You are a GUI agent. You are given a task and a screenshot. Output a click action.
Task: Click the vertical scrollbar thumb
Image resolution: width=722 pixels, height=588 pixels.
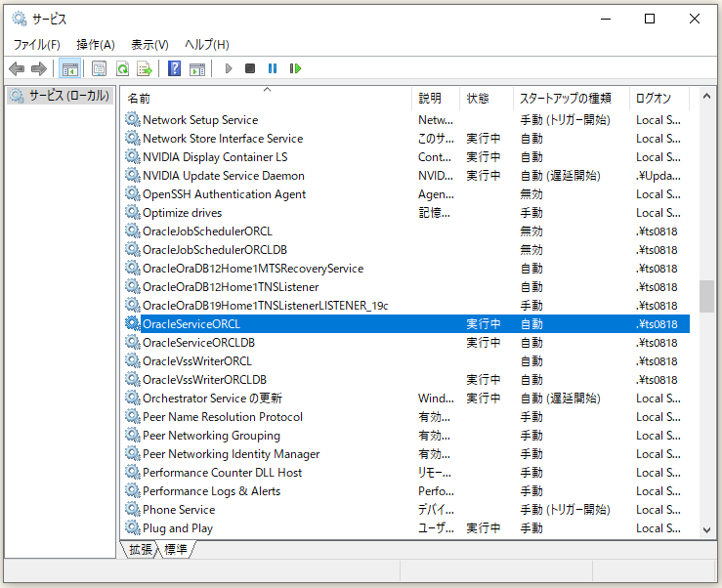pyautogui.click(x=706, y=297)
